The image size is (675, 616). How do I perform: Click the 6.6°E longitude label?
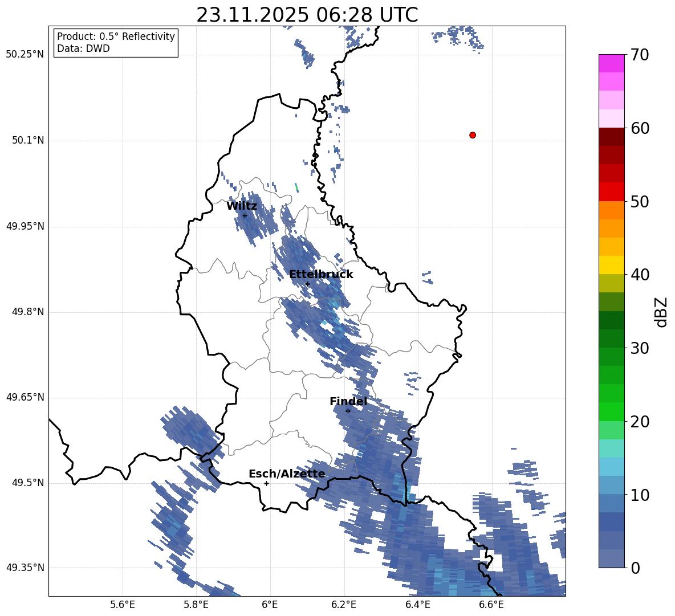[x=491, y=605]
